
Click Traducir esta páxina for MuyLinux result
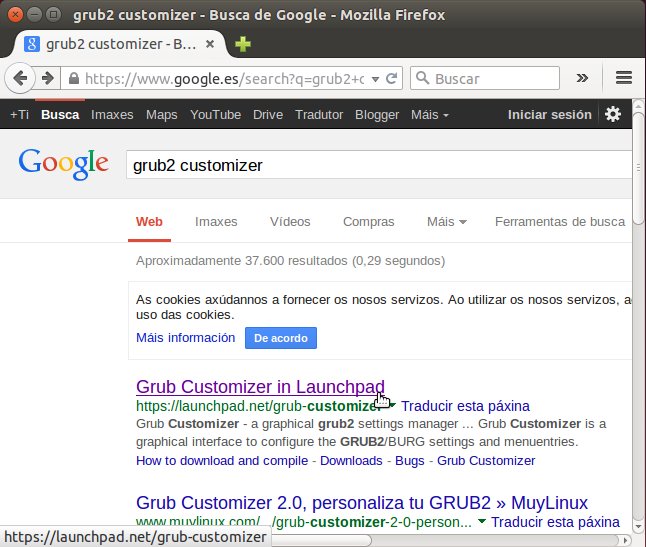pos(555,522)
